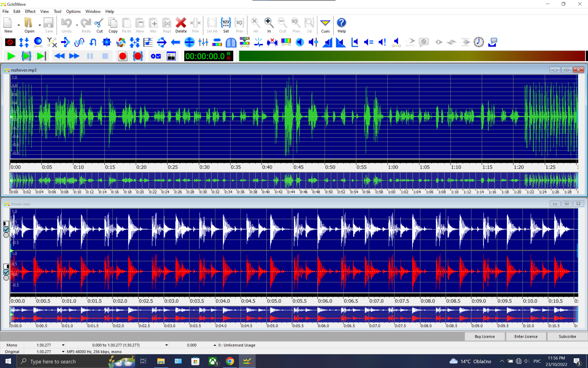588x368 pixels.
Task: Open the Window menu
Action: (x=93, y=11)
